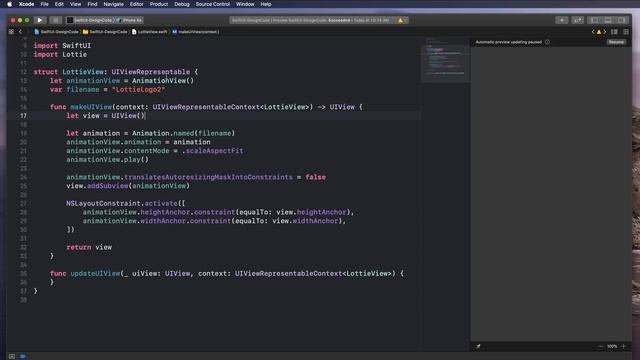This screenshot has height=360, width=640.
Task: Click info icon beside preview paused message
Action: tap(547, 42)
